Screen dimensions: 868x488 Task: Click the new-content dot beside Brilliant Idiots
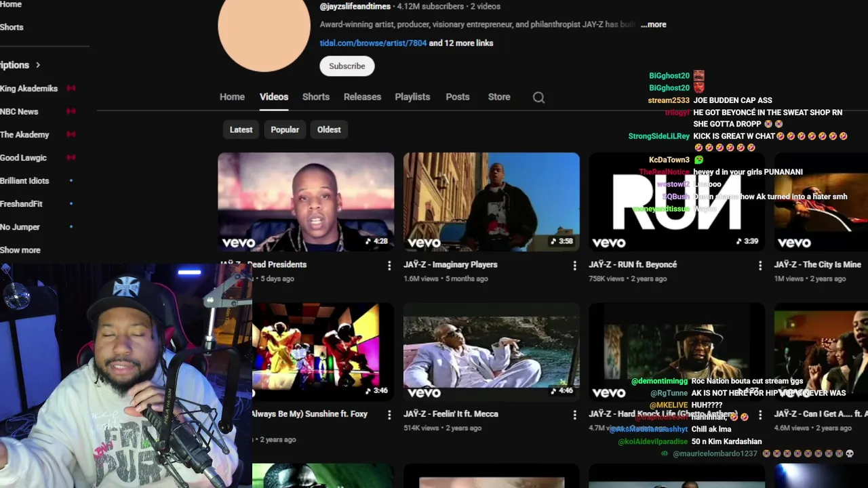pos(71,181)
